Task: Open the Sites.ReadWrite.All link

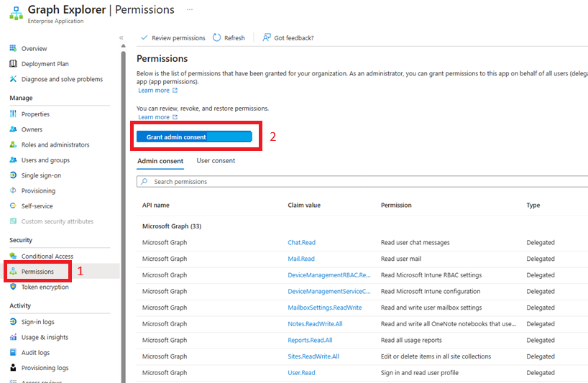Action: pos(313,356)
